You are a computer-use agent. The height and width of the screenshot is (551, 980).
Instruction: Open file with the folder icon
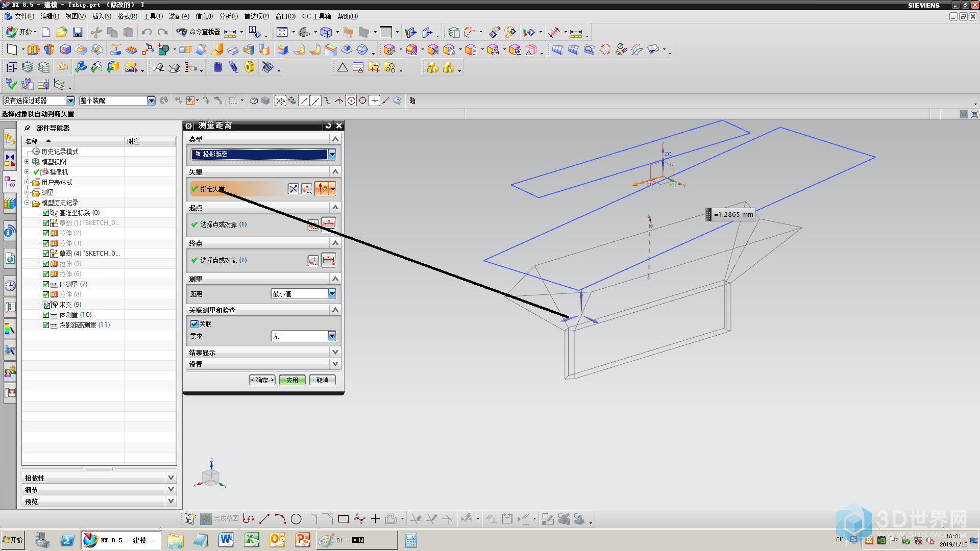click(62, 33)
